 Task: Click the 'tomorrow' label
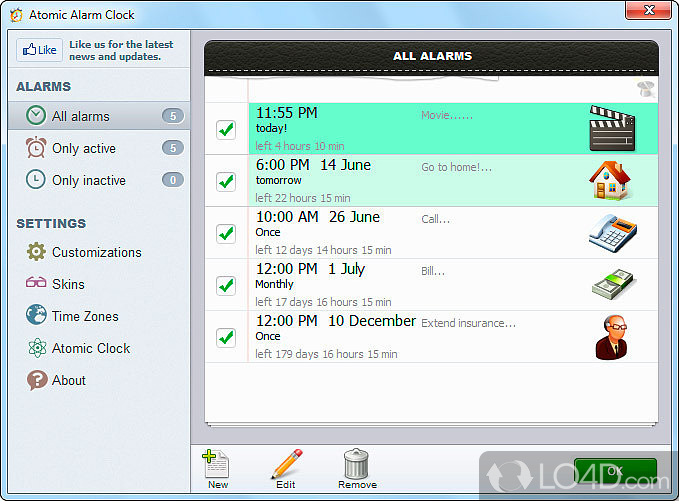278,180
